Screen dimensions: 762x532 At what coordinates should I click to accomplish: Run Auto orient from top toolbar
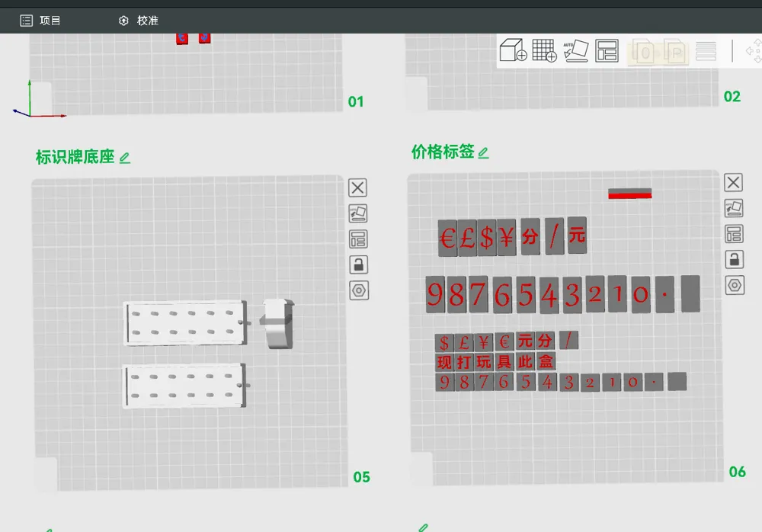click(x=576, y=50)
